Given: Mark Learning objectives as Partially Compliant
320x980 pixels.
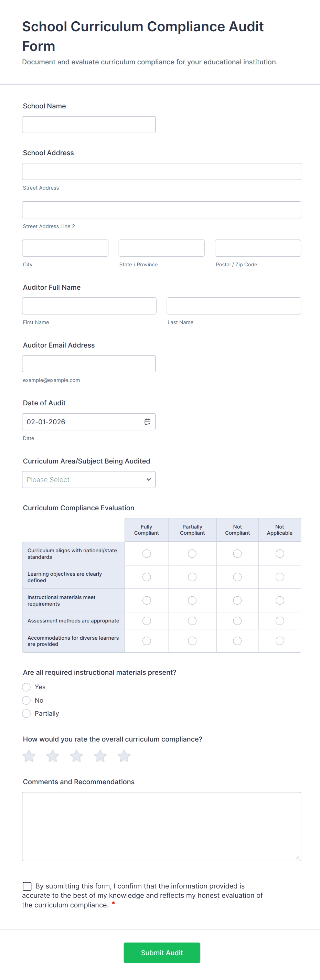Looking at the screenshot, I should pos(192,577).
